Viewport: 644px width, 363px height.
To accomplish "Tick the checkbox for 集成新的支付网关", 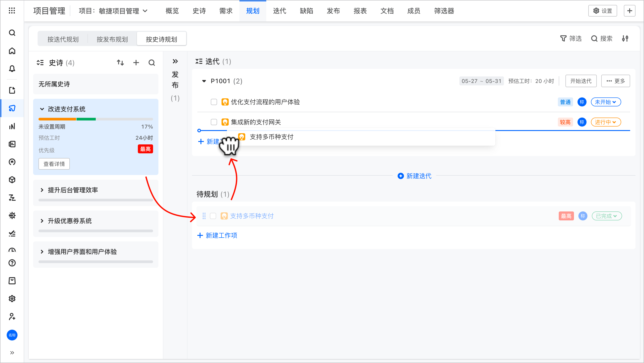I will 214,122.
